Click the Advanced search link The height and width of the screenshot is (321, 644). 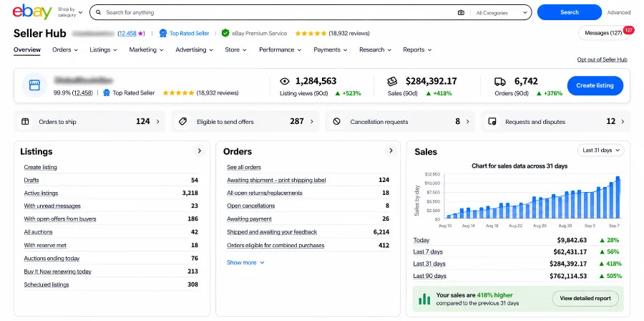coord(618,13)
